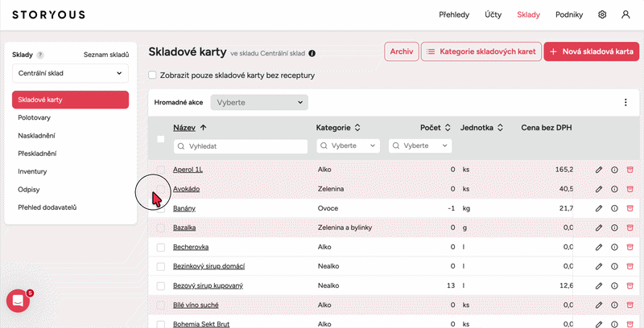Enable showing only cards without recipe
The height and width of the screenshot is (328, 644).
[x=153, y=76]
